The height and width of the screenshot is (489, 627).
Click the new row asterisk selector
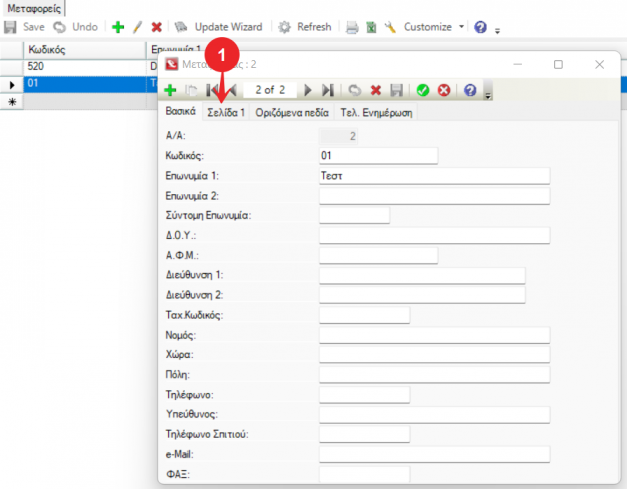(12, 102)
